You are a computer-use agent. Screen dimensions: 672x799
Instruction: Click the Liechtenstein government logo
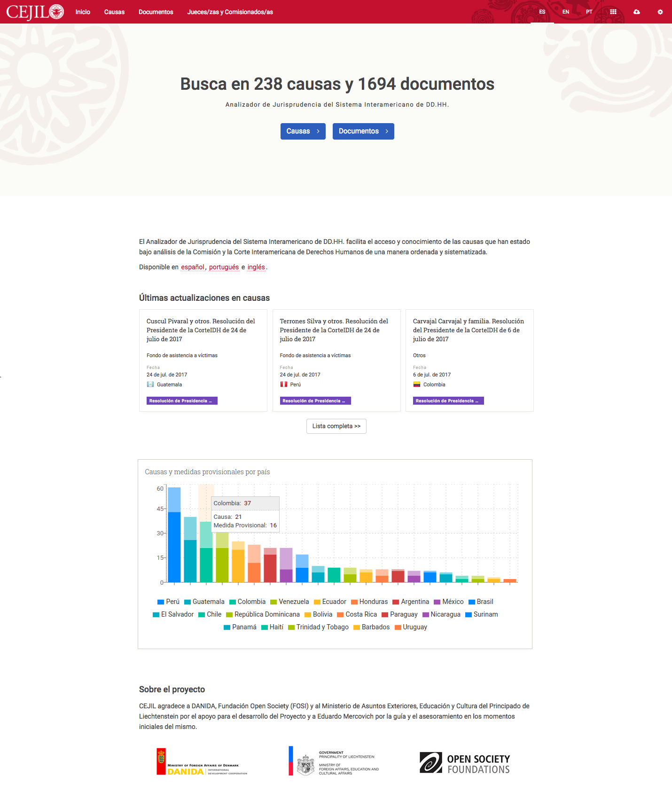pyautogui.click(x=334, y=761)
